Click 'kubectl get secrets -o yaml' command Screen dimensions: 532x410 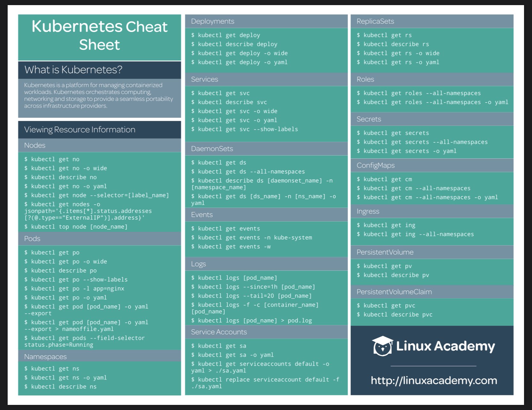[407, 151]
